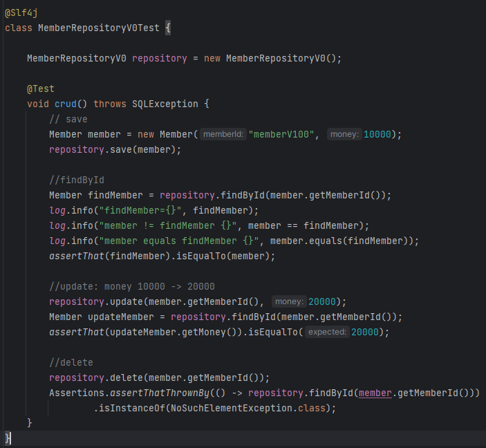Click the update method call on repository
The image size is (486, 448).
127,301
